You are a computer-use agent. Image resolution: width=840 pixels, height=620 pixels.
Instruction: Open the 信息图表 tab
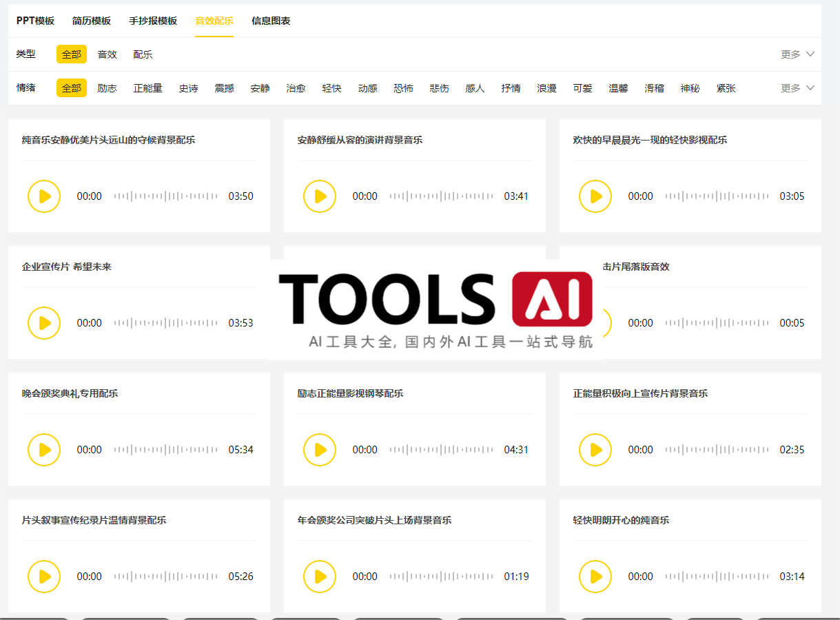point(271,21)
